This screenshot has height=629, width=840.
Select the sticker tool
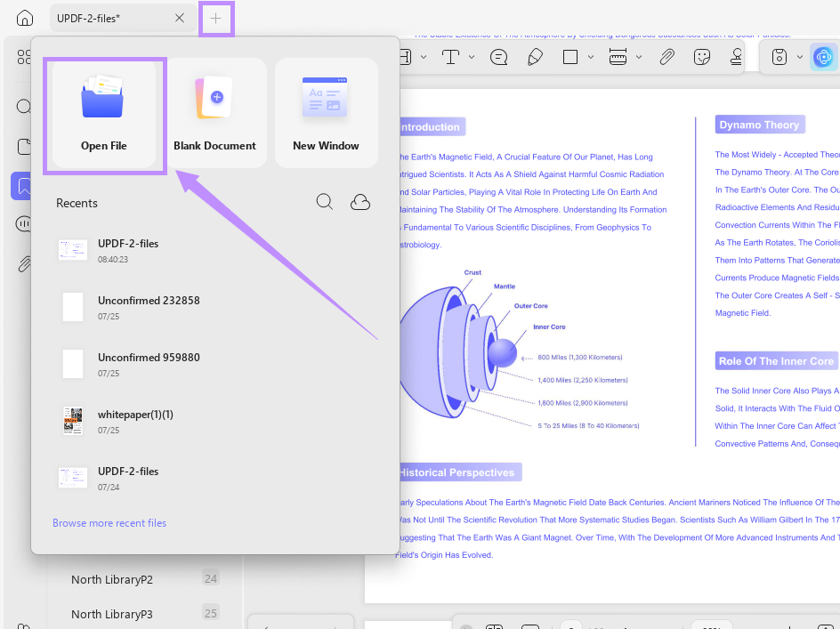[702, 57]
